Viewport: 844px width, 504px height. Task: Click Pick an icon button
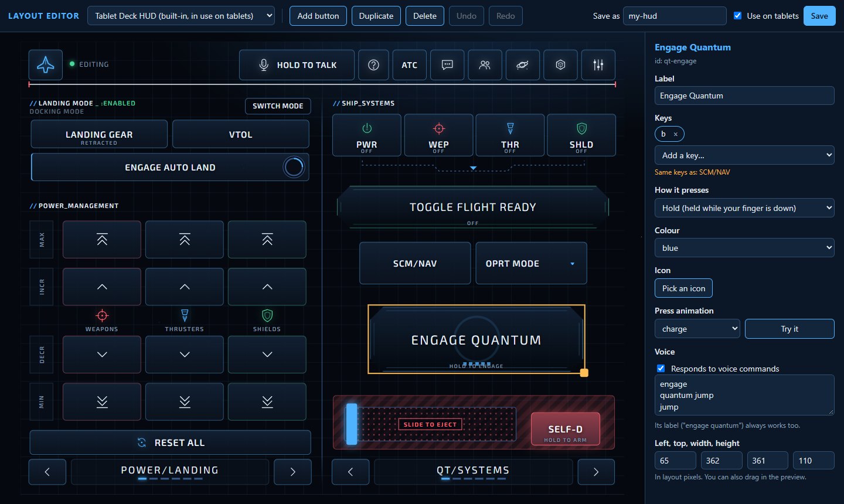click(684, 288)
